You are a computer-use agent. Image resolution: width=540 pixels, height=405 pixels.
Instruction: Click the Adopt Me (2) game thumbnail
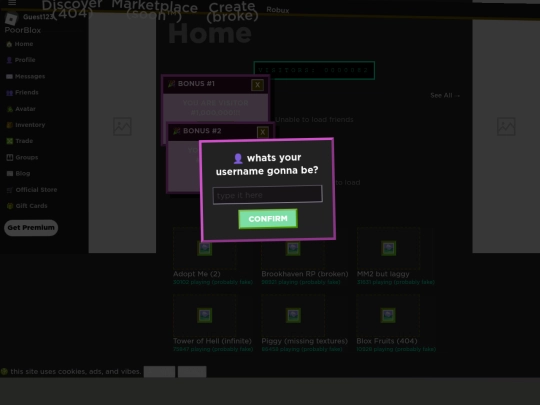tap(205, 248)
